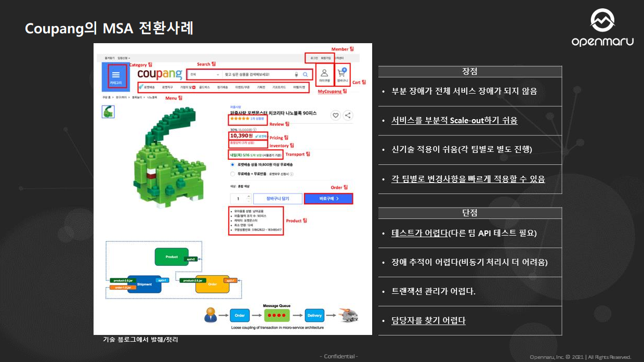
Task: Click the 로그인 link
Action: [x=314, y=58]
